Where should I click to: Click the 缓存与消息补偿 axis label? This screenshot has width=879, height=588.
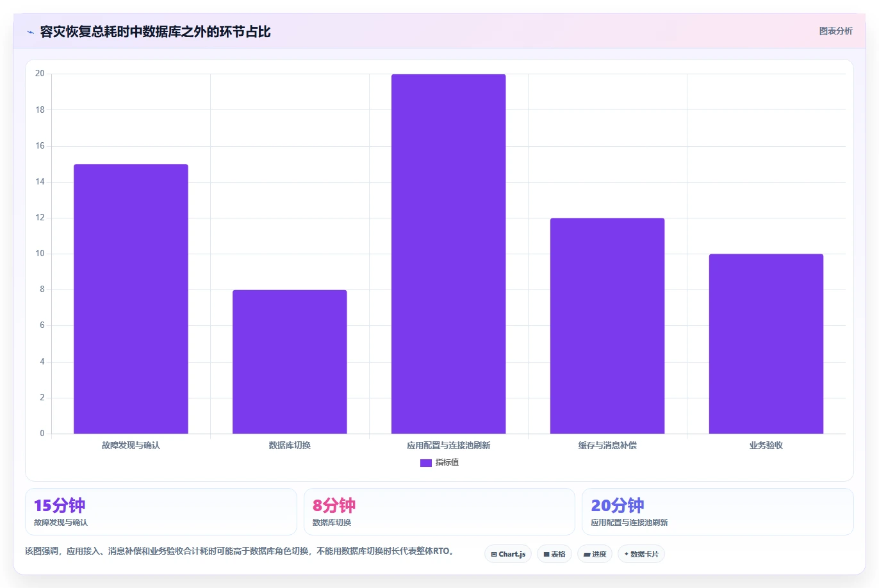click(x=607, y=445)
